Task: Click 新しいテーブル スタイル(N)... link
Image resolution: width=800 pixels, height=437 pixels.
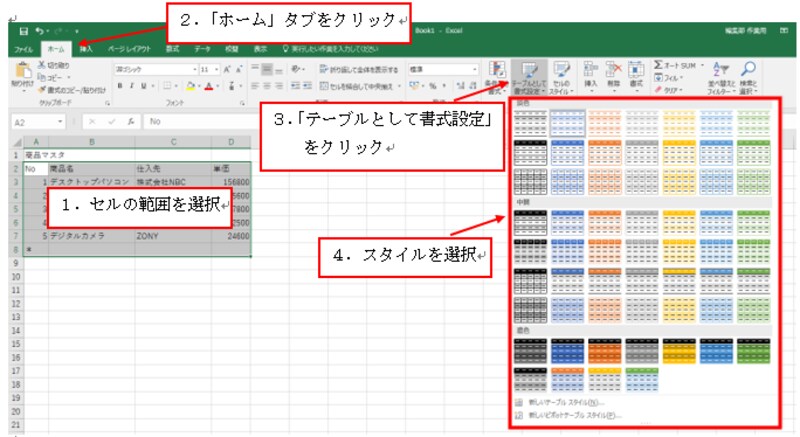Action: point(566,402)
